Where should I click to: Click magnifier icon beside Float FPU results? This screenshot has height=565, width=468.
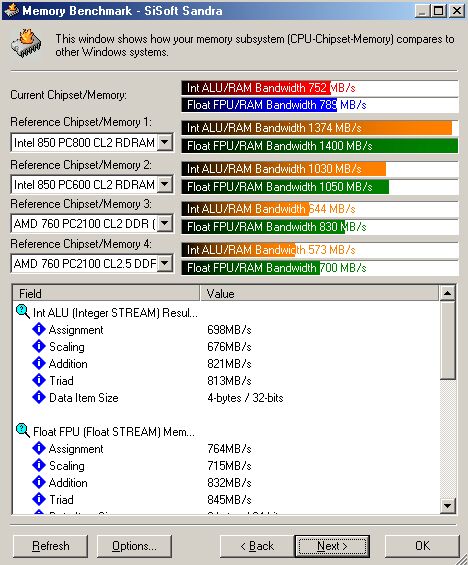23,431
